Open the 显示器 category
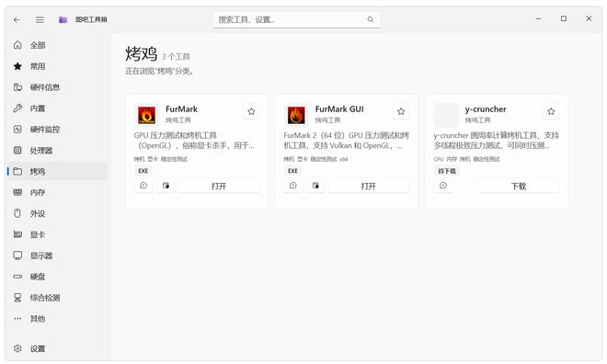The width and height of the screenshot is (607, 364). [57, 256]
